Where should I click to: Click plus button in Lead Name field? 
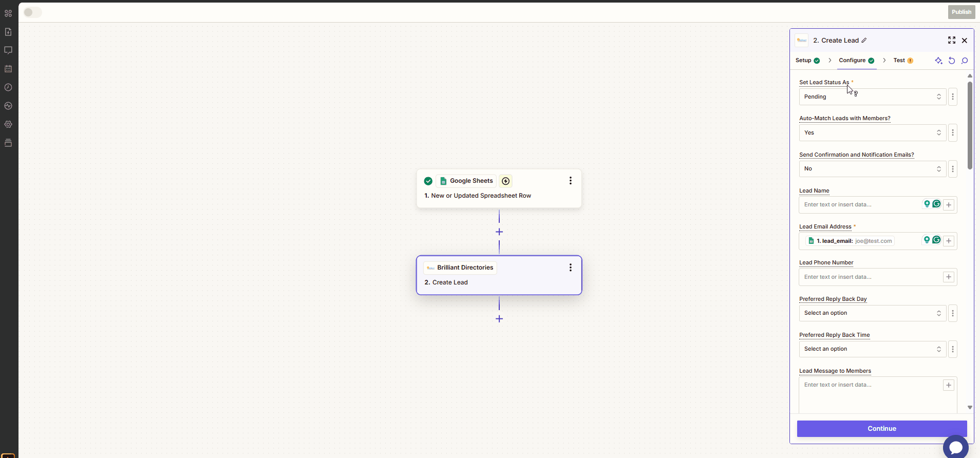coord(949,205)
